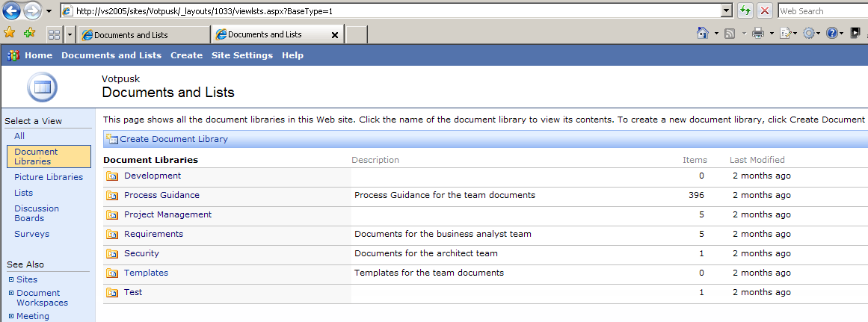868x322 pixels.
Task: Open the address bar URL dropdown
Action: point(725,10)
